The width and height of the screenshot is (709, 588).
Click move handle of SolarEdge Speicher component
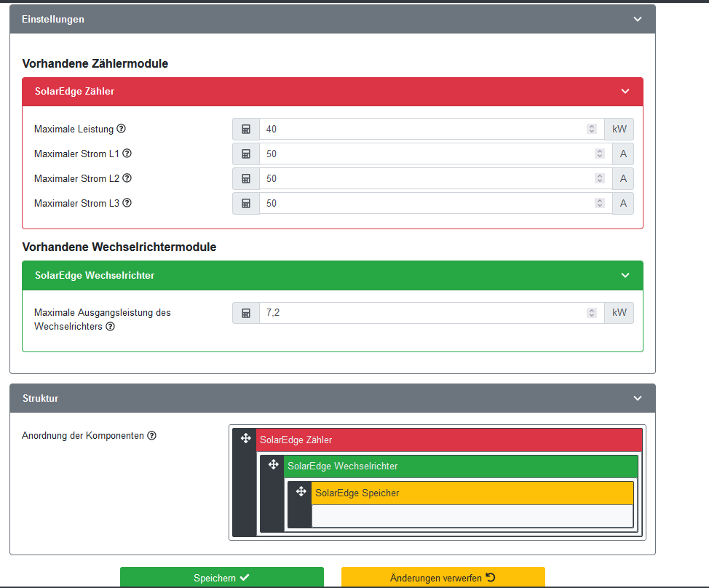(301, 492)
